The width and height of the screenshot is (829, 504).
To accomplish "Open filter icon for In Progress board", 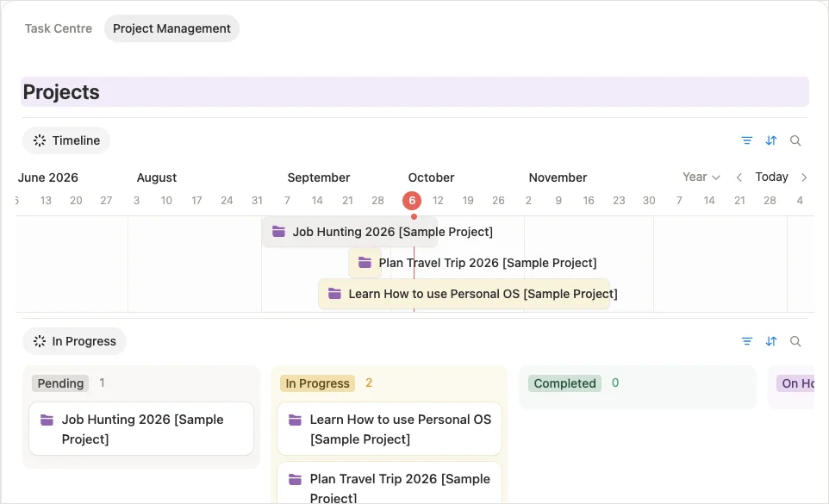I will click(x=746, y=341).
